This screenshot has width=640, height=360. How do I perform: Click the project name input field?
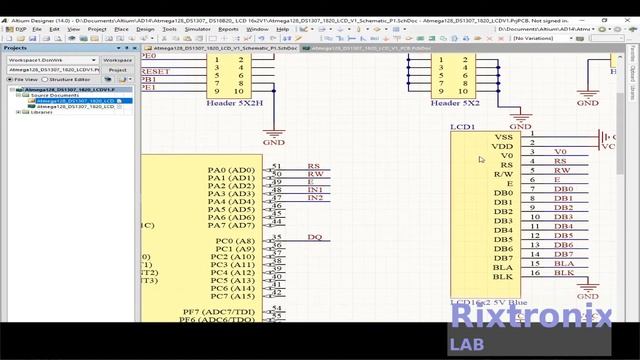(53, 70)
